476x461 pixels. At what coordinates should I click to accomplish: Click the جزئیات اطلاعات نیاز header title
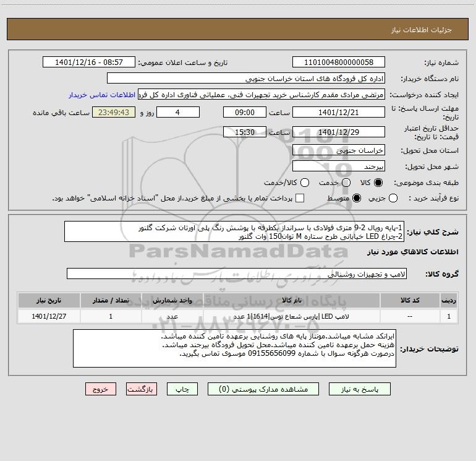pyautogui.click(x=422, y=30)
